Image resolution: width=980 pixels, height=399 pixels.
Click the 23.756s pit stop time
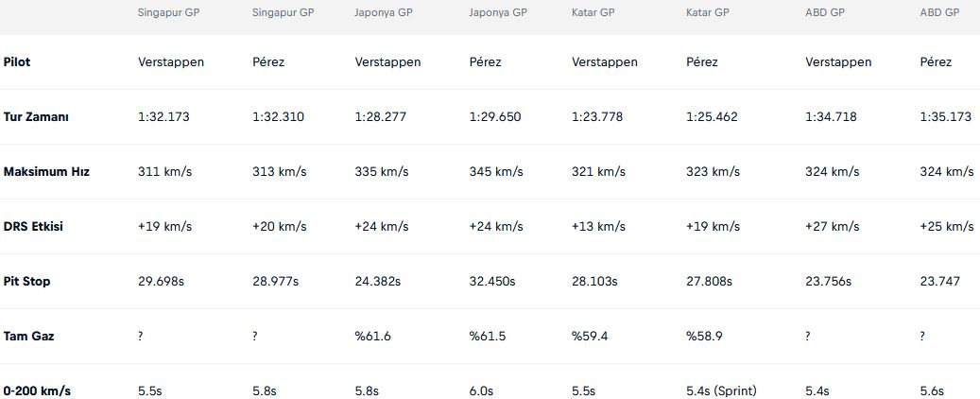[828, 282]
